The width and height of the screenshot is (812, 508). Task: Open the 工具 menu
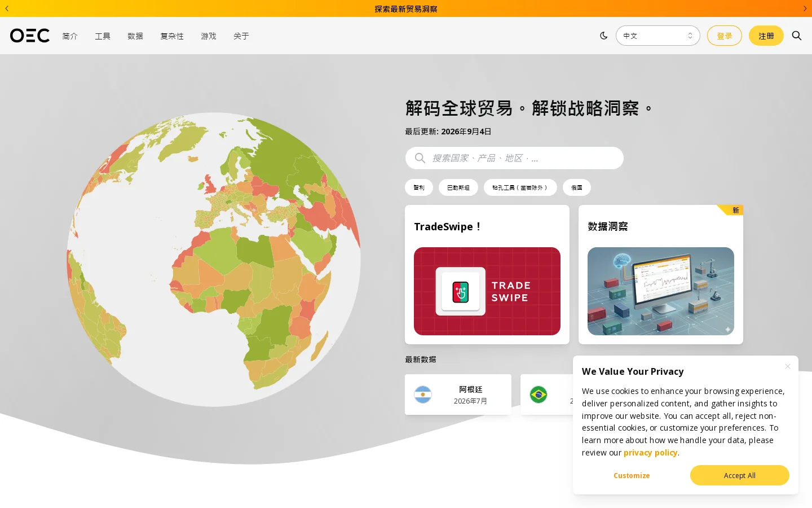pyautogui.click(x=103, y=36)
